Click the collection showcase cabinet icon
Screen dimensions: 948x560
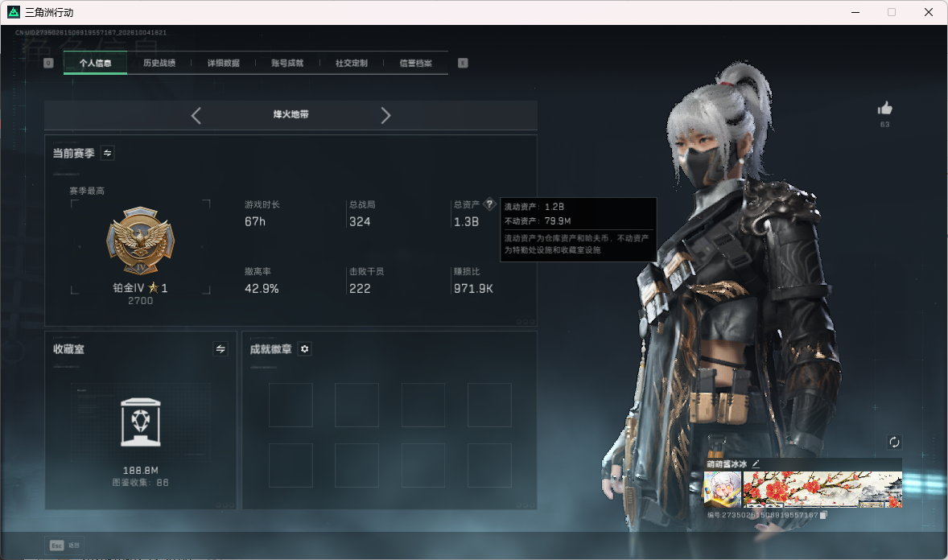[141, 422]
